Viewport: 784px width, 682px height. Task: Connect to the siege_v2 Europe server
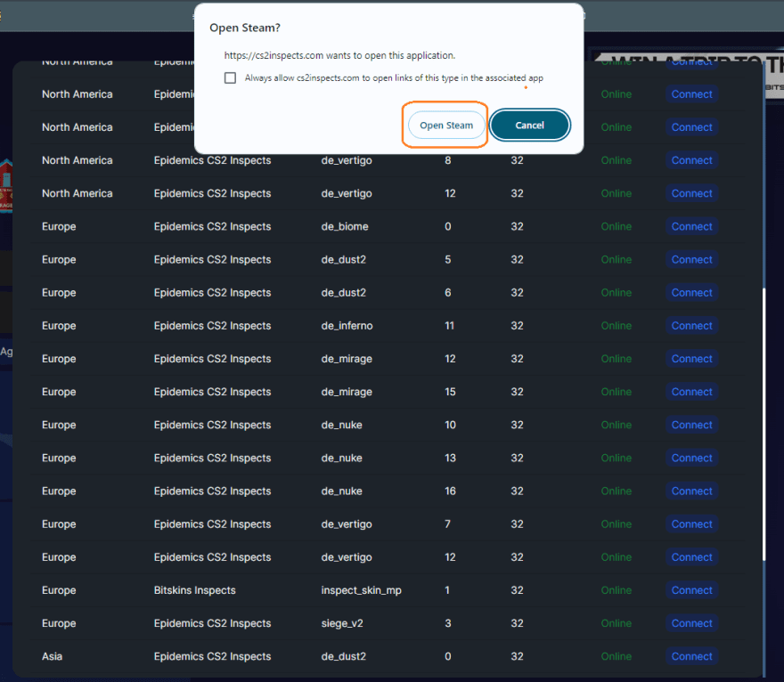[691, 623]
